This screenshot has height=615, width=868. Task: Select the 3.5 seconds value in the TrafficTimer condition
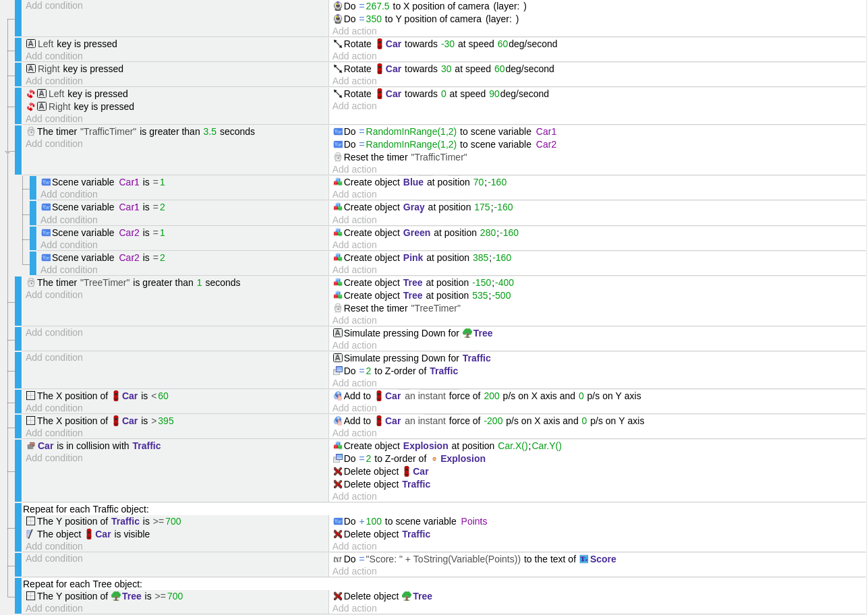point(210,131)
